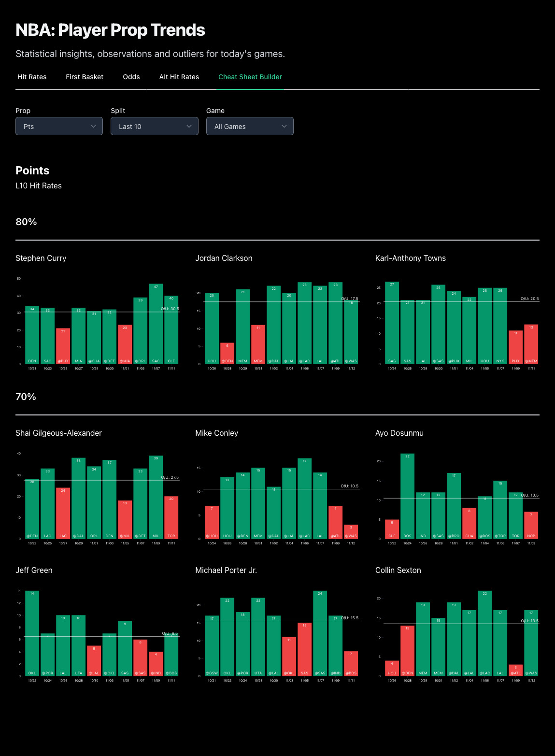Select Curry's red 21-point bar at PHX
This screenshot has width=555, height=756.
coord(63,346)
